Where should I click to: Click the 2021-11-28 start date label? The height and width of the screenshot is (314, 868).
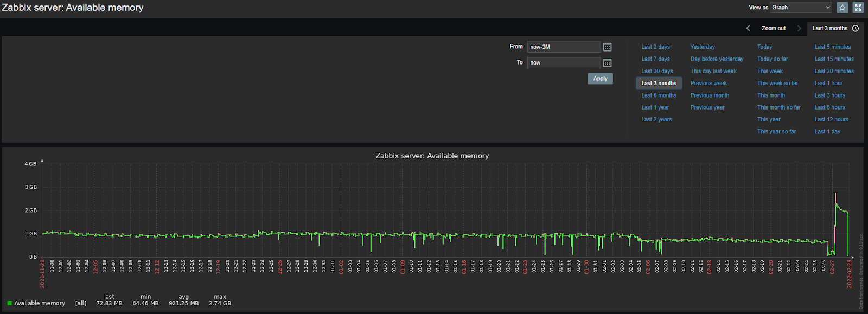pos(42,274)
